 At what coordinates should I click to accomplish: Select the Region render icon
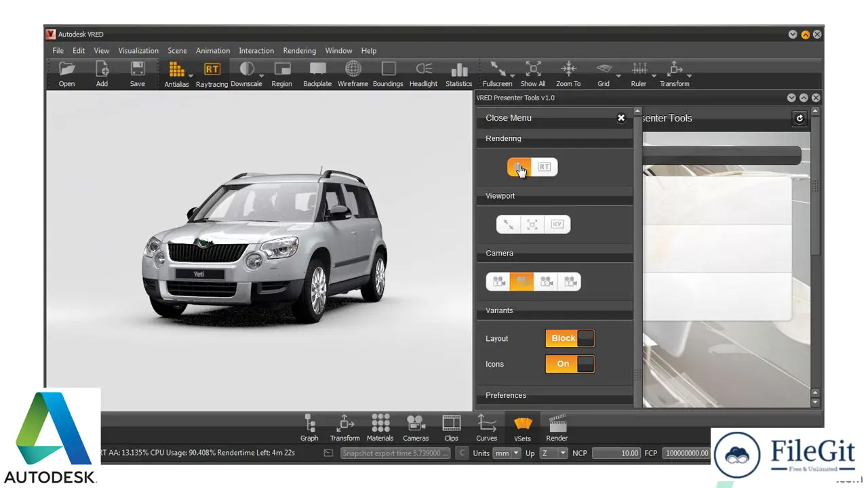tap(281, 74)
